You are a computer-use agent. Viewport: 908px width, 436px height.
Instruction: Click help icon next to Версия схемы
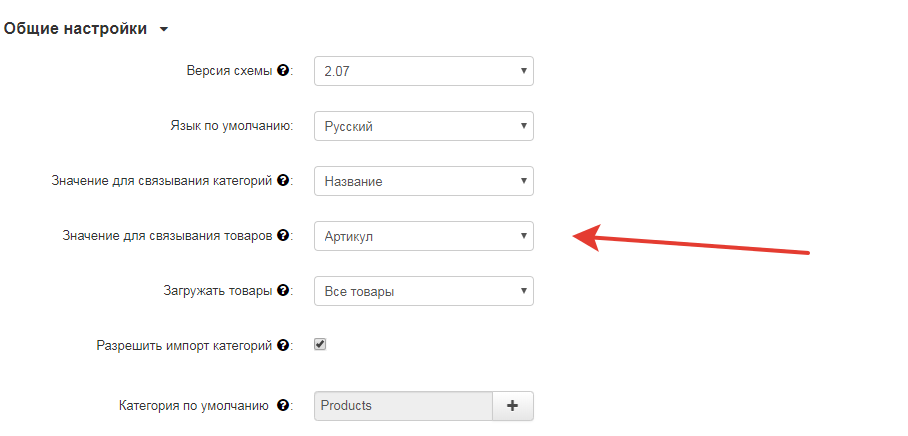click(283, 71)
